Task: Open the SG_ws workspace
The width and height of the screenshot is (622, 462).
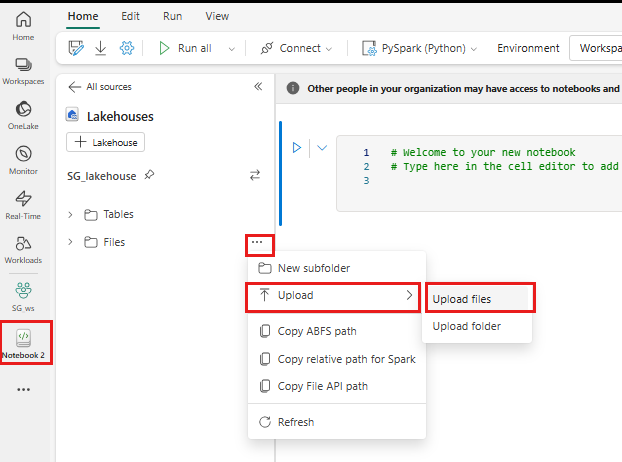Action: (23, 297)
